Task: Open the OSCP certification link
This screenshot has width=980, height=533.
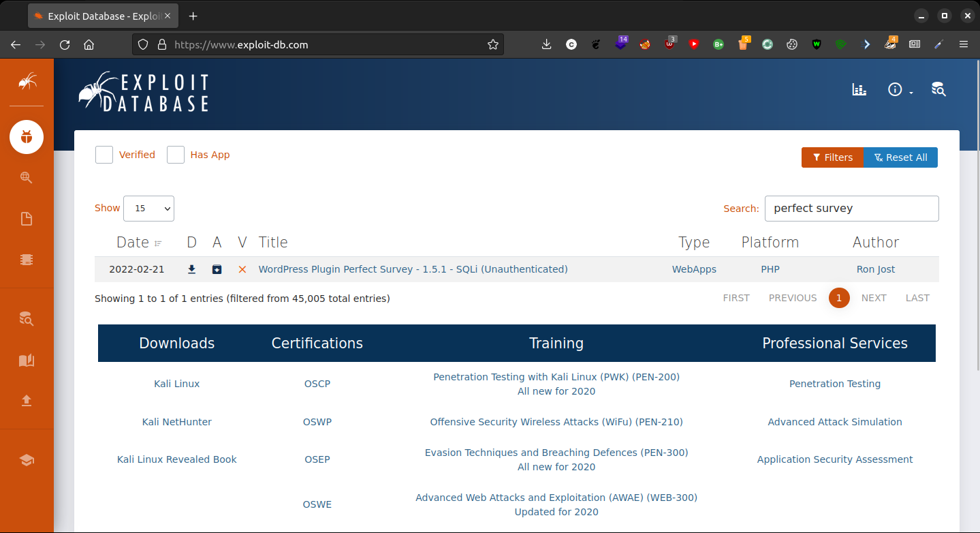Action: (317, 384)
